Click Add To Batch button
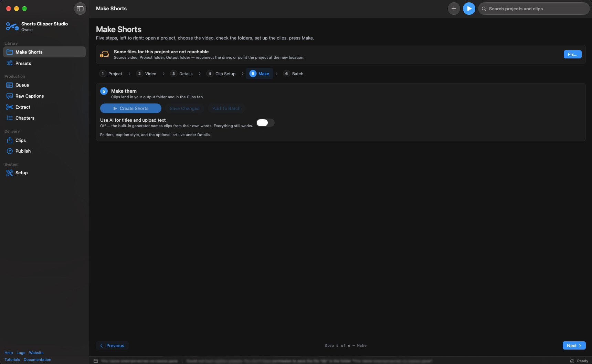This screenshot has width=592, height=364. click(226, 108)
